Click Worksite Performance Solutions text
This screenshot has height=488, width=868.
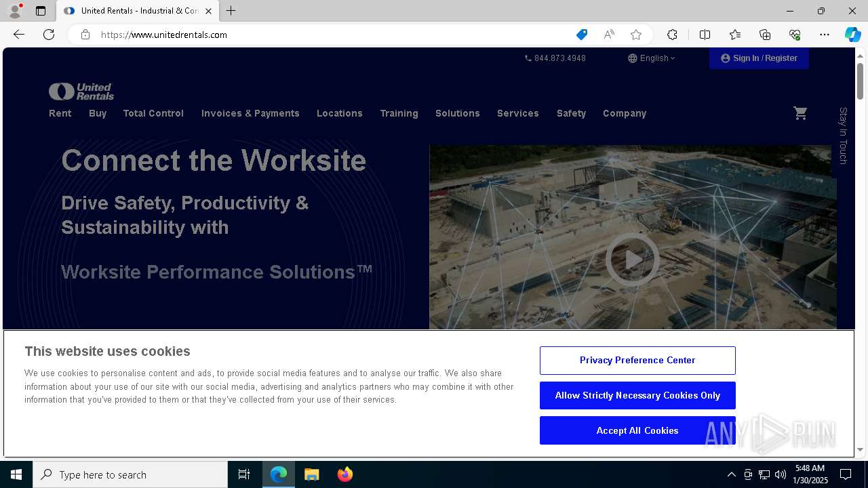(217, 272)
